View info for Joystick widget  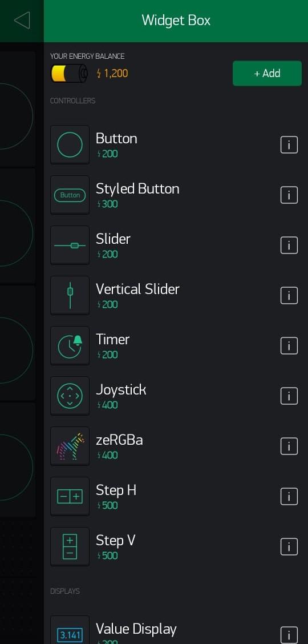point(289,396)
